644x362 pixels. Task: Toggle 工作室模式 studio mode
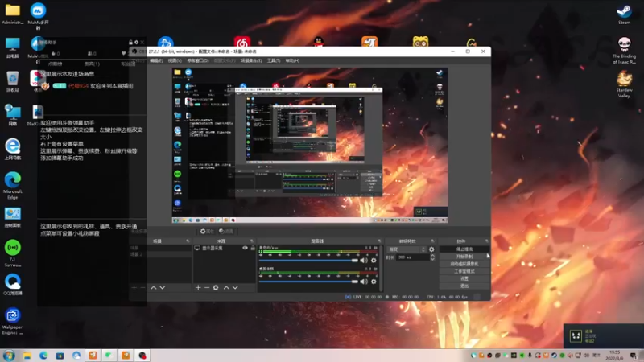464,271
